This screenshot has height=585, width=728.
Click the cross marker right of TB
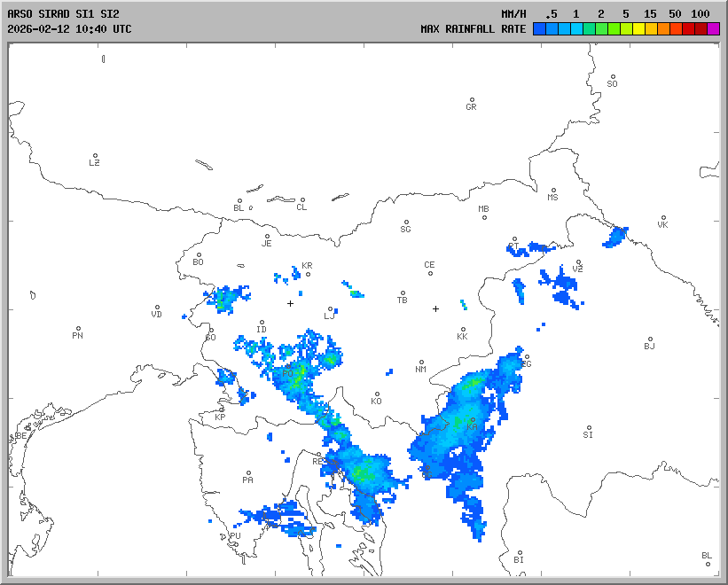435,308
